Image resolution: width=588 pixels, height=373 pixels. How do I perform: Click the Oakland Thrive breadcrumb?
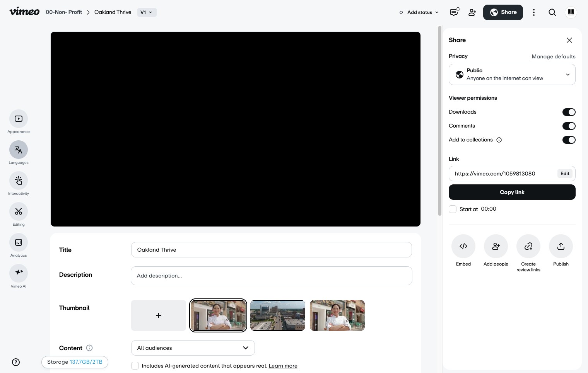113,12
